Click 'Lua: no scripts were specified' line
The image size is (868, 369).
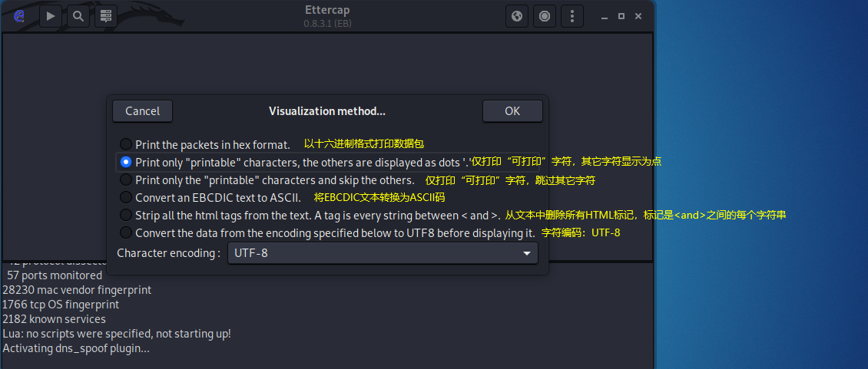click(117, 334)
